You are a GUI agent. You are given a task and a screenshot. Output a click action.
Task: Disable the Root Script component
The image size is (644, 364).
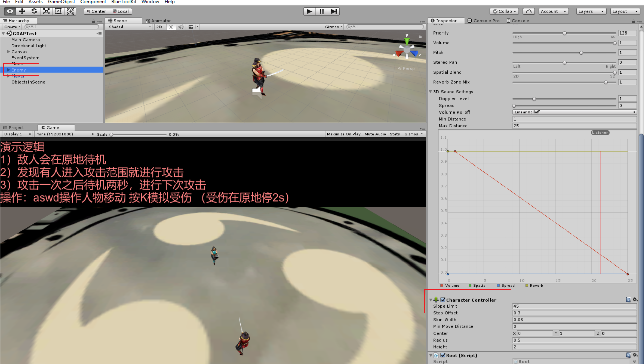tap(443, 355)
